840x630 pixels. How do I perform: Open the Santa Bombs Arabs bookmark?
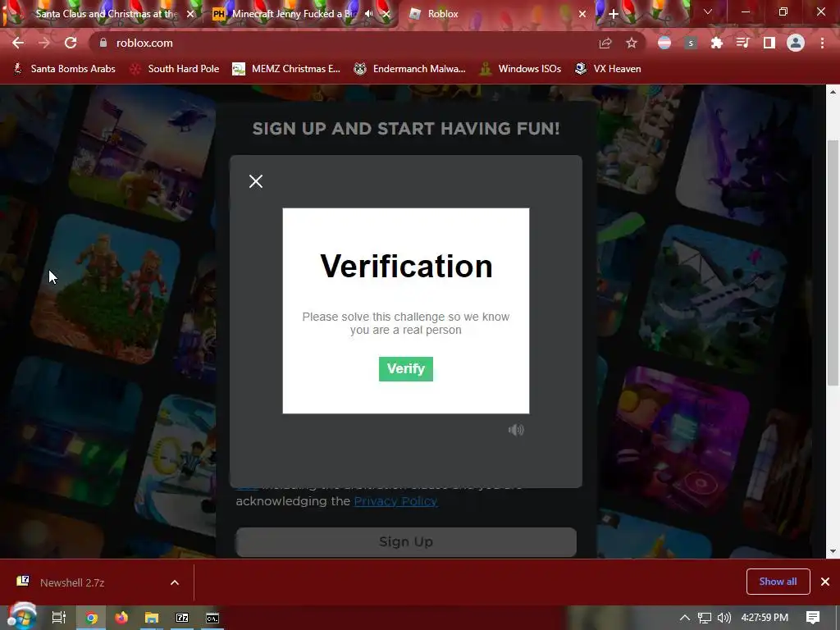click(65, 69)
